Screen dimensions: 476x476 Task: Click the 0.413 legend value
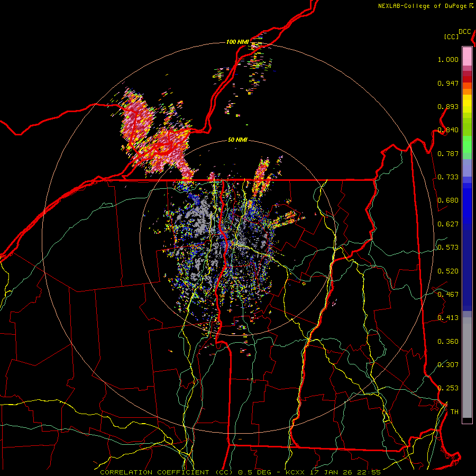coord(448,318)
